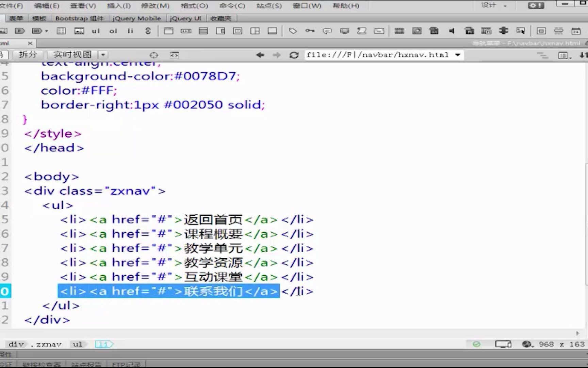
Task: Click the filmstrip video insert icon
Action: point(399,31)
